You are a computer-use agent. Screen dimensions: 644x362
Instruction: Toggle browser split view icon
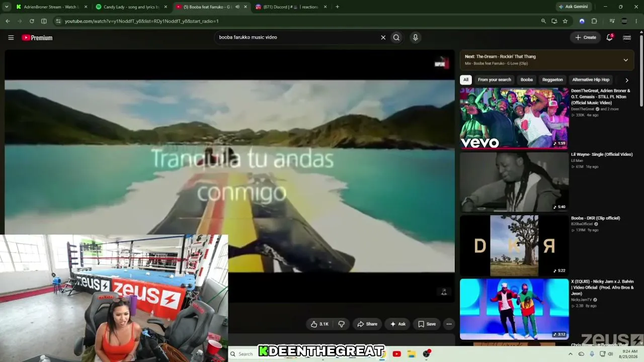(44, 21)
